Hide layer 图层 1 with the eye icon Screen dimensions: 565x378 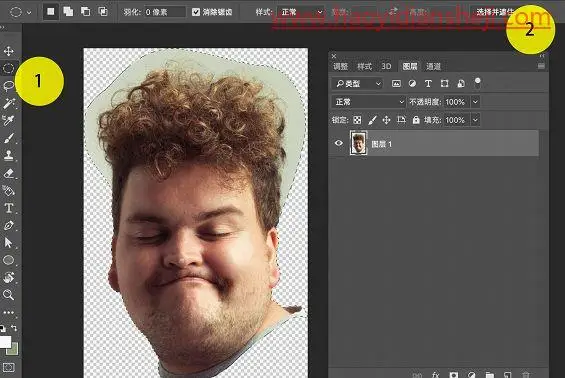pyautogui.click(x=339, y=143)
